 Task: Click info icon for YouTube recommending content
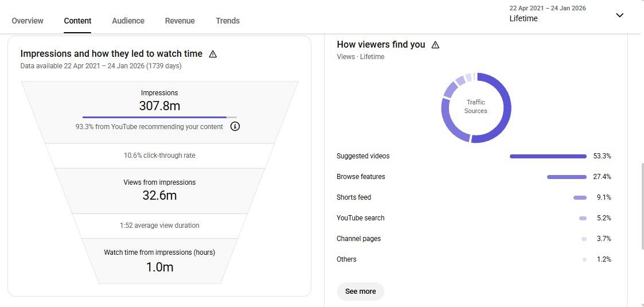[235, 126]
